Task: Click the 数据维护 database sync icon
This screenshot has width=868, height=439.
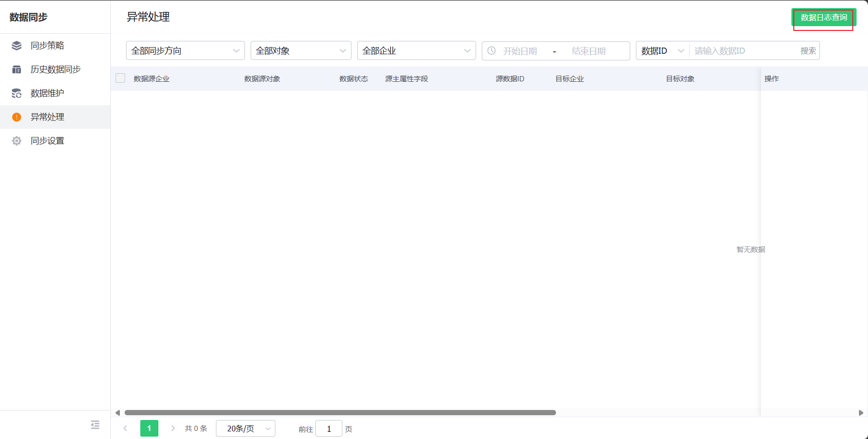Action: pos(16,93)
